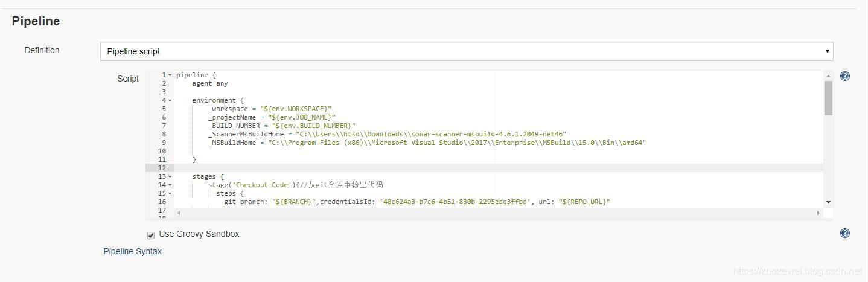The width and height of the screenshot is (868, 282).
Task: Collapse the steps block at line 15
Action: [170, 194]
